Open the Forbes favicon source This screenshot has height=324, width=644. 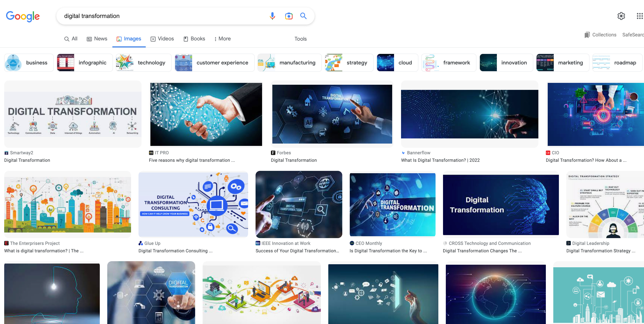(273, 153)
